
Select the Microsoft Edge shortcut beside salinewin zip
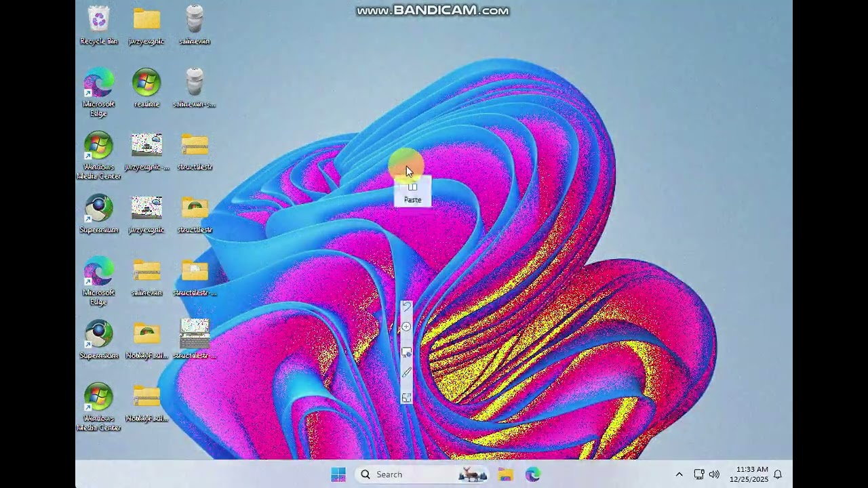(99, 281)
